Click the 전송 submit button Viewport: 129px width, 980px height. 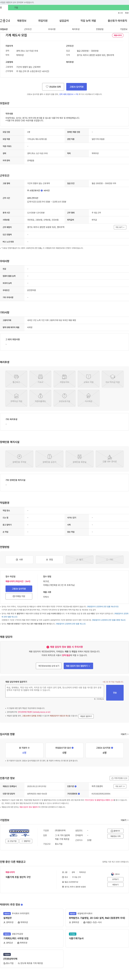115,693
